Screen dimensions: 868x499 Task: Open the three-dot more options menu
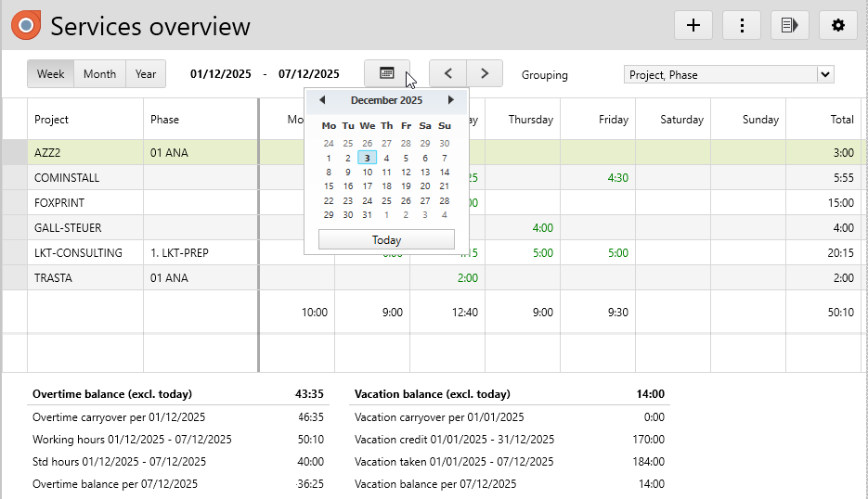tap(742, 25)
